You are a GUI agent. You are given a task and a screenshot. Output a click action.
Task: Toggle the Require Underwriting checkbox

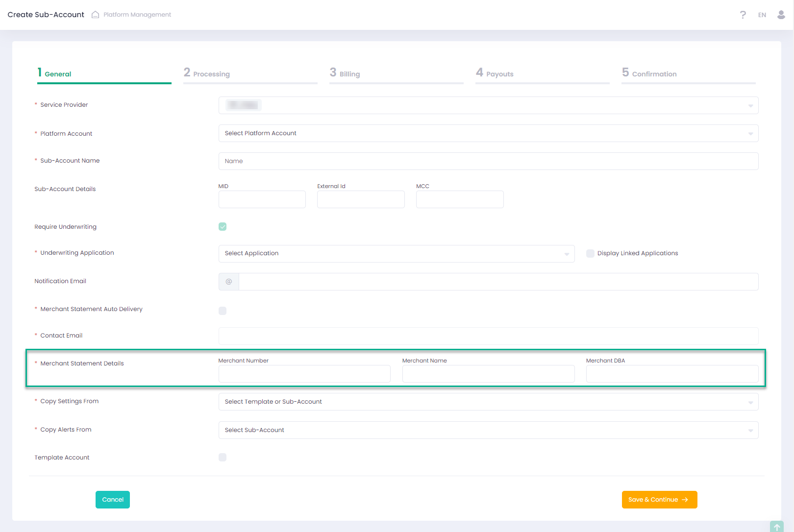(x=223, y=227)
